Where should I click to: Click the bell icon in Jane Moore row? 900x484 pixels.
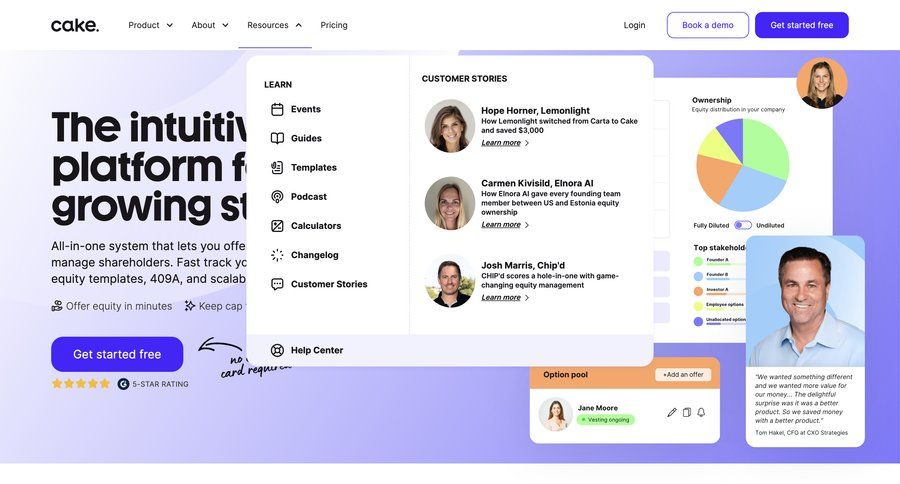(x=701, y=412)
